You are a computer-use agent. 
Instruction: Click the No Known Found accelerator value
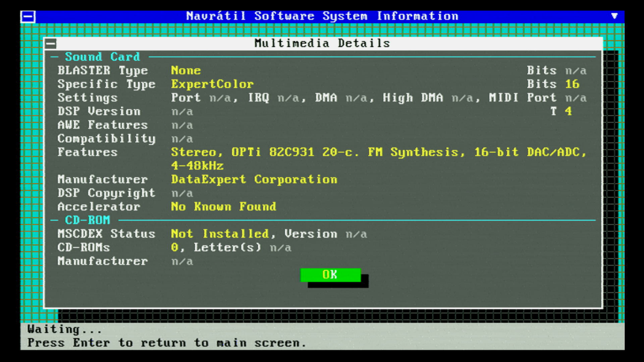[223, 207]
